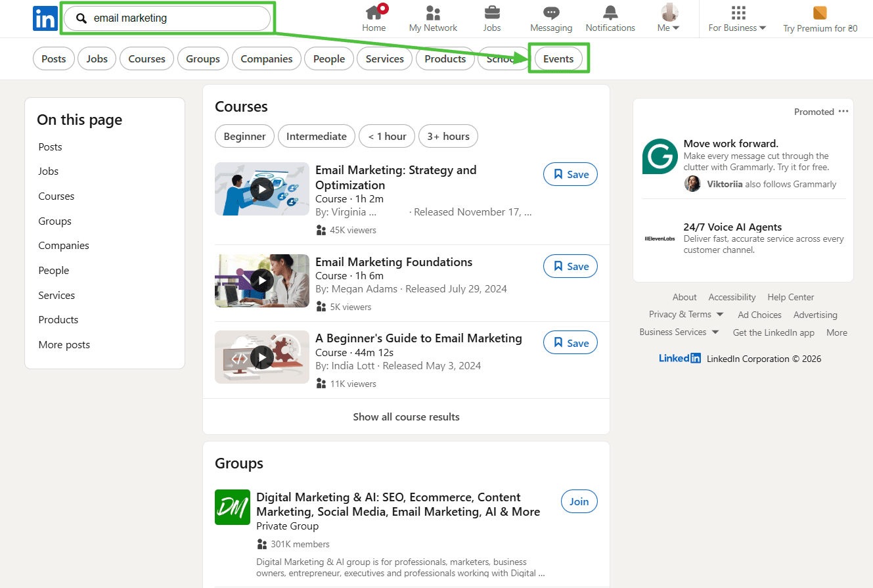Go to the Home feed icon
The width and height of the screenshot is (873, 588).
click(x=374, y=12)
